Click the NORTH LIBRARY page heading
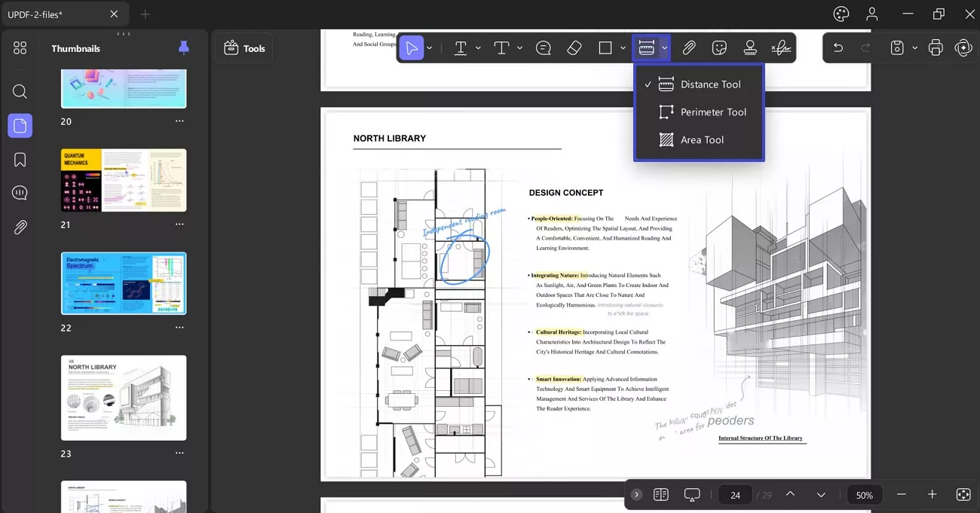 point(390,139)
